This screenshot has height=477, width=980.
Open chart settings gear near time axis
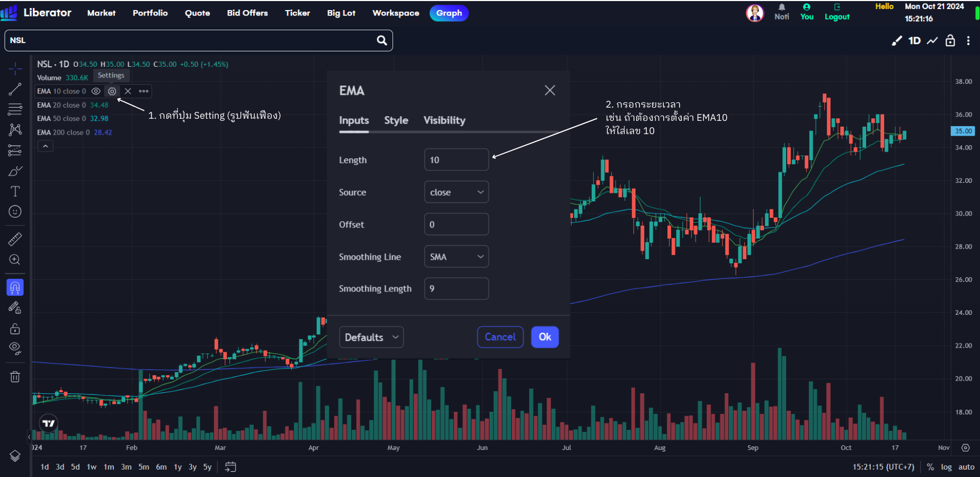click(966, 448)
